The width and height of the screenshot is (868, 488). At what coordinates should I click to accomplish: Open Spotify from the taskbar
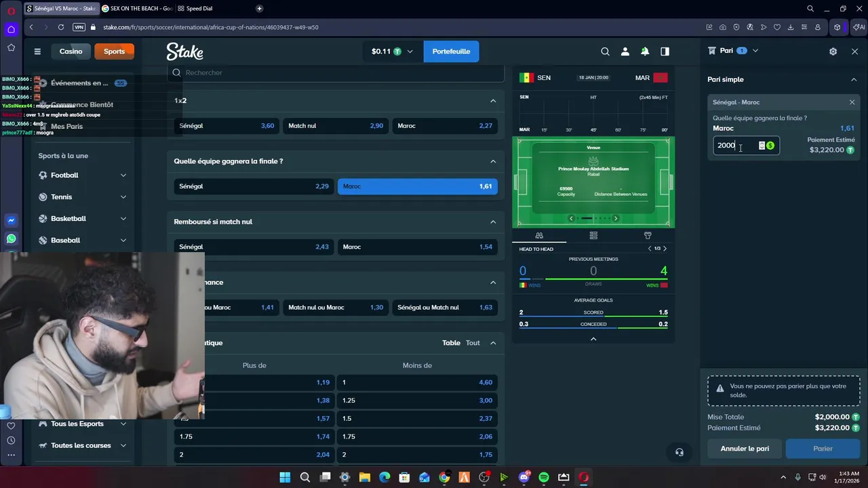click(543, 477)
